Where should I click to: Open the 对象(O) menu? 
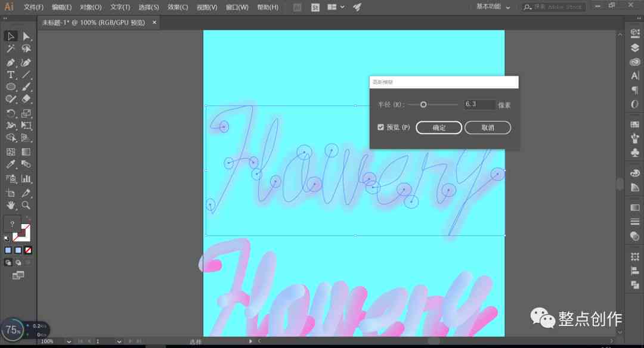tap(91, 7)
